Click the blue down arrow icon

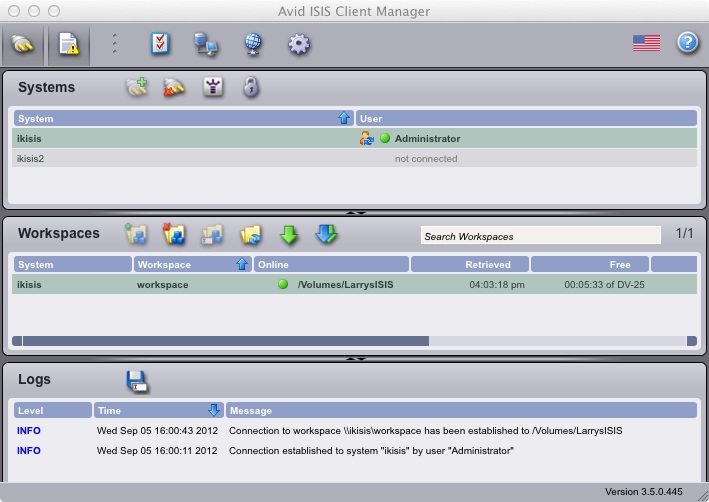click(326, 234)
